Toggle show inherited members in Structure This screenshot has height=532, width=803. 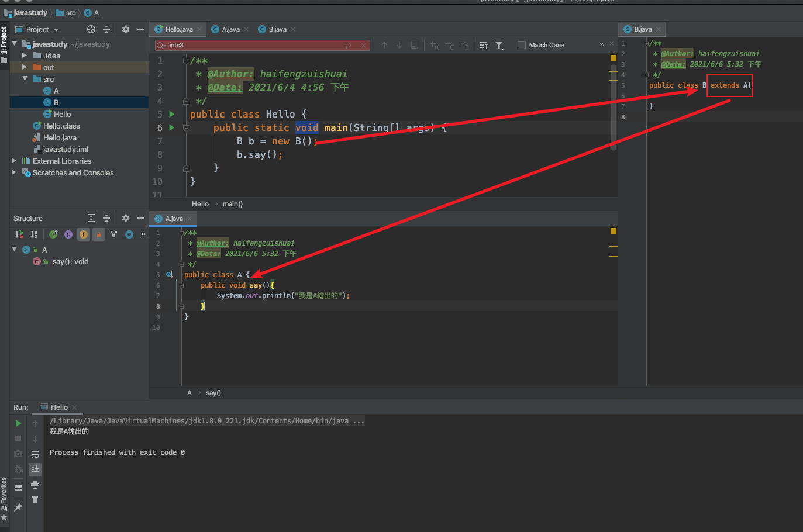click(53, 234)
